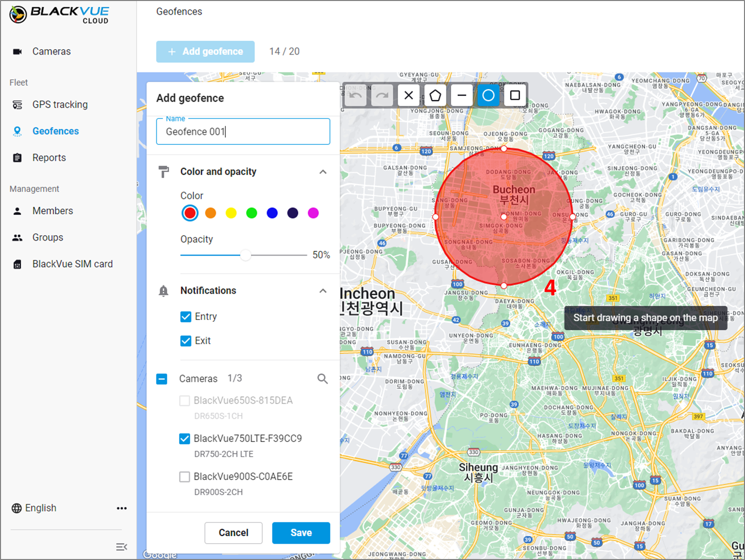Select the red color swatch
This screenshot has width=745, height=560.
[190, 213]
